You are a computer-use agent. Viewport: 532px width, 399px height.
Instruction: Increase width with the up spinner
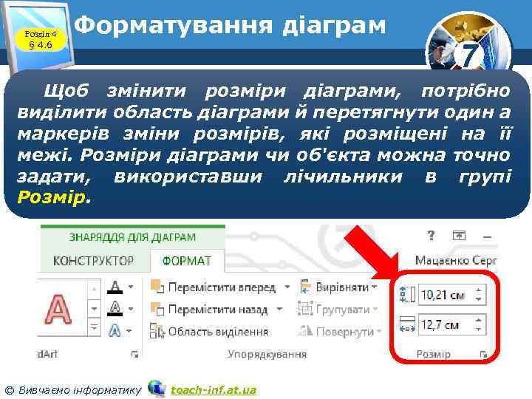[478, 320]
